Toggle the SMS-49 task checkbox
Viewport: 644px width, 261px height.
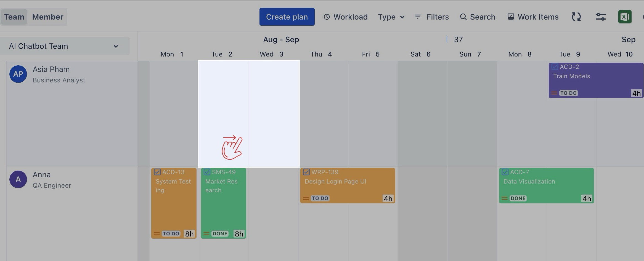207,172
